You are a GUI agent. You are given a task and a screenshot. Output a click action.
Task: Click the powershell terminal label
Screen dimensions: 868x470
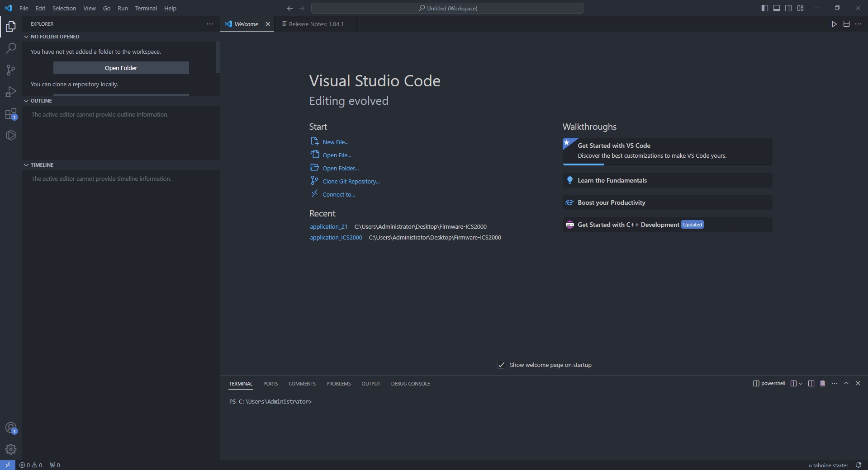(x=769, y=383)
